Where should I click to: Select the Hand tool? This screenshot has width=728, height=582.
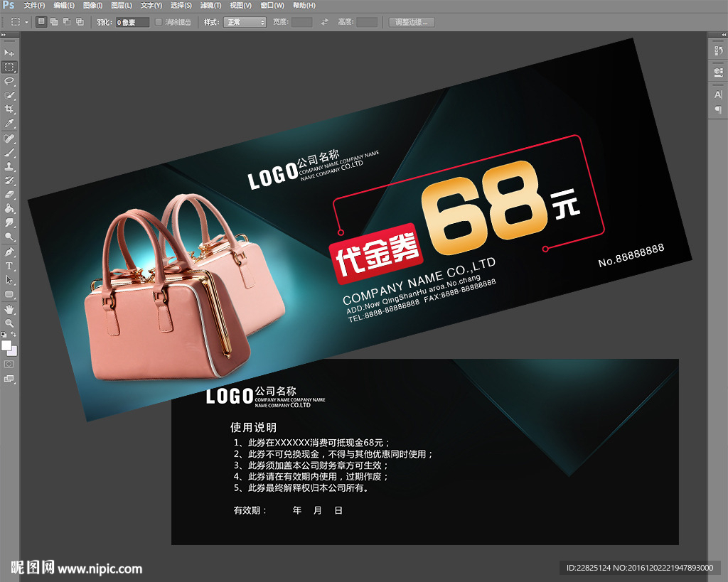tap(9, 310)
